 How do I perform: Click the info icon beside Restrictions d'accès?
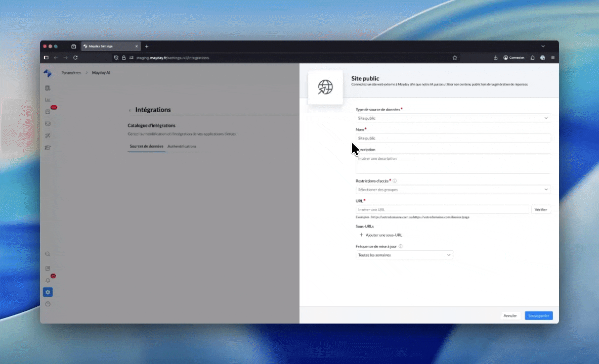(x=395, y=181)
